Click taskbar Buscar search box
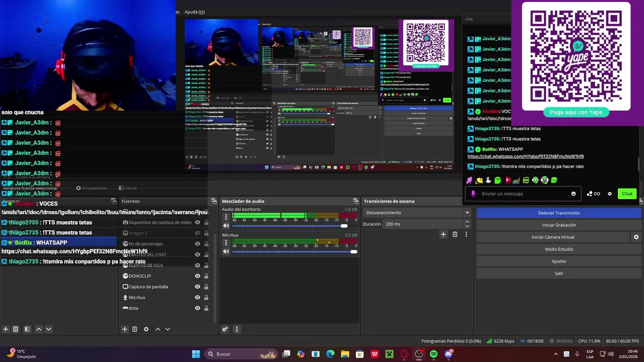644x362 pixels. point(242,354)
